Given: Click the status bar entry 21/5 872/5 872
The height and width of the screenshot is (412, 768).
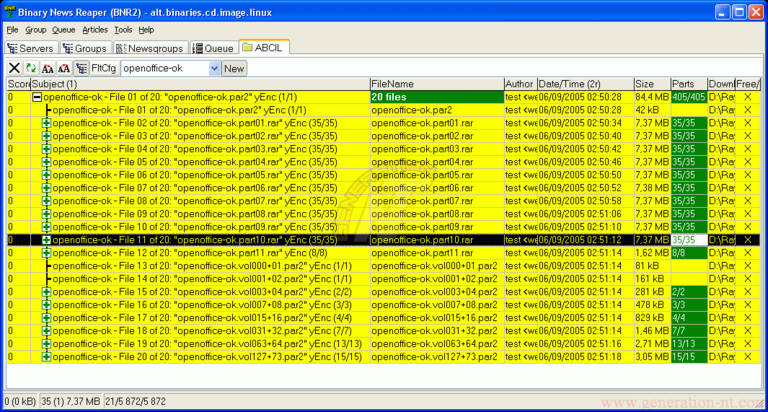Looking at the screenshot, I should point(135,402).
